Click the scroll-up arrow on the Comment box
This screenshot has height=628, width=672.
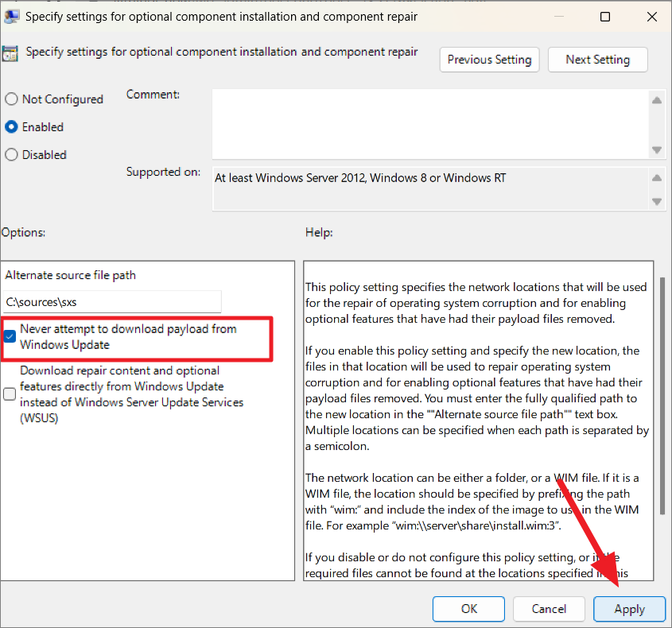(x=657, y=100)
